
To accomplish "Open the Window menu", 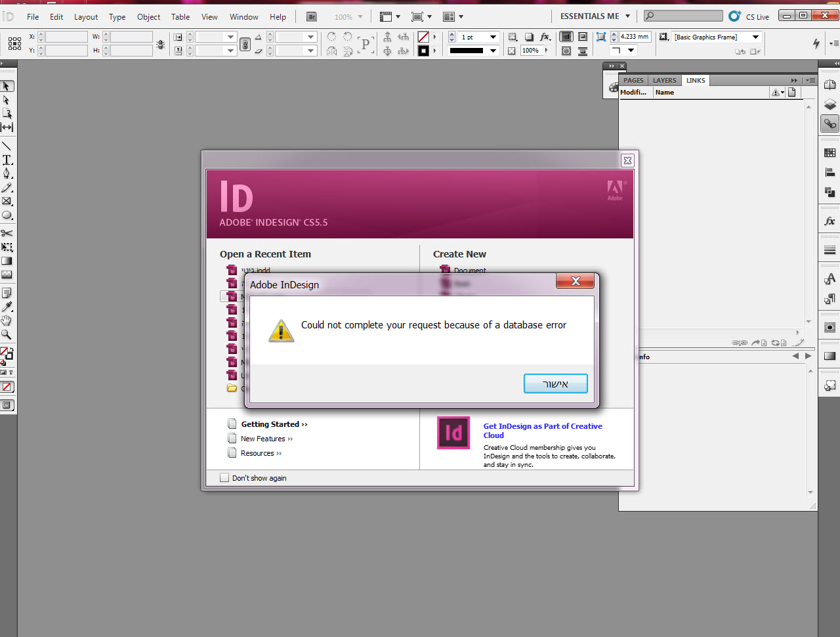I will coord(244,17).
